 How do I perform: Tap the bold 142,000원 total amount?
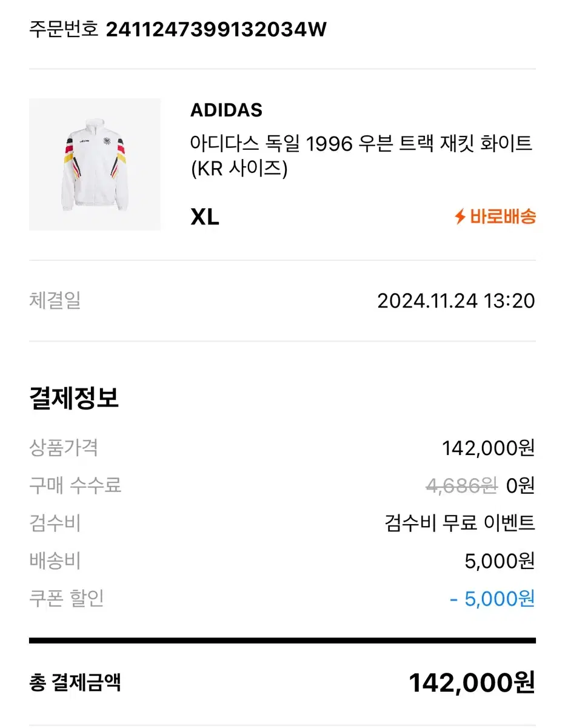tap(472, 682)
